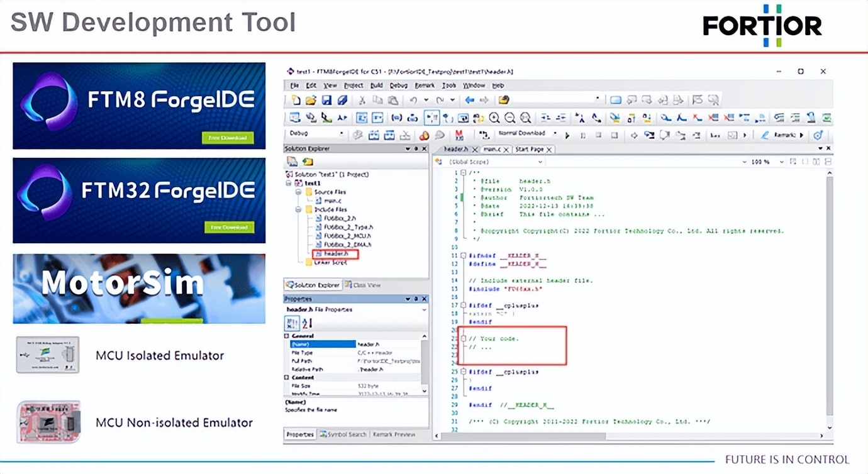Click the yellow folder icon in Solution Explorer toolbar

coord(308,162)
